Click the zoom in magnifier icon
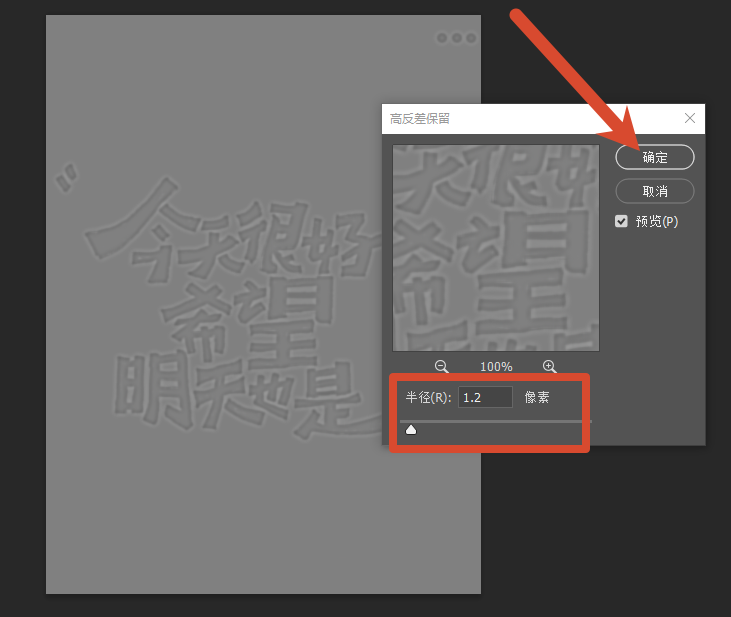The width and height of the screenshot is (731, 617). point(550,367)
